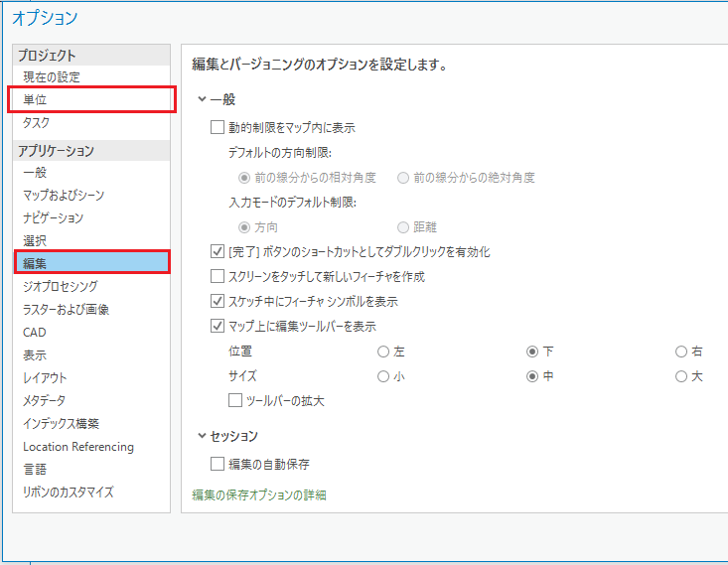The image size is (728, 565).
Task: Enable 編集の自動保存 checkbox
Action: (218, 464)
